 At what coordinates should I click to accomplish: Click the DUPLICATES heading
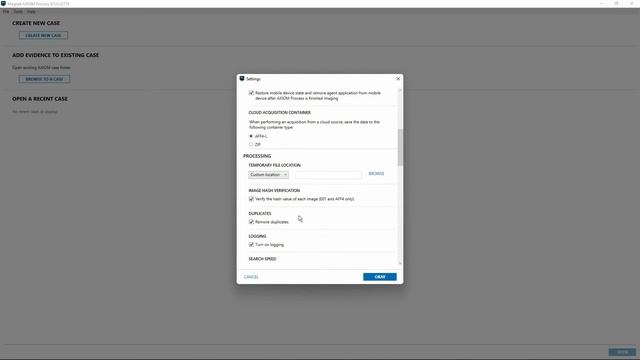point(260,213)
